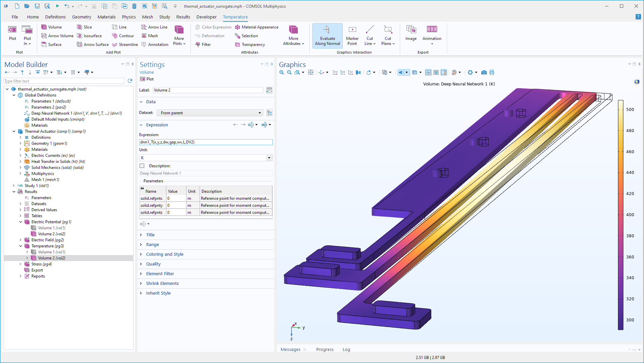Image resolution: width=644 pixels, height=363 pixels.
Task: Open the Progress tab at the bottom
Action: coord(324,349)
